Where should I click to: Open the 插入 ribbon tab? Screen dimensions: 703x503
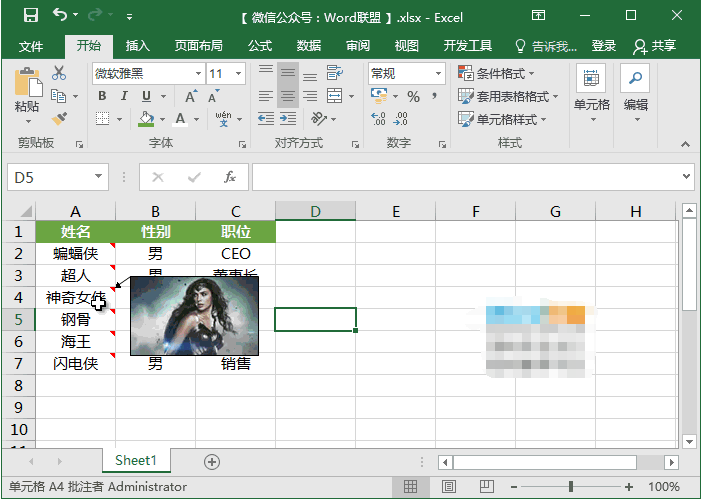coord(137,46)
